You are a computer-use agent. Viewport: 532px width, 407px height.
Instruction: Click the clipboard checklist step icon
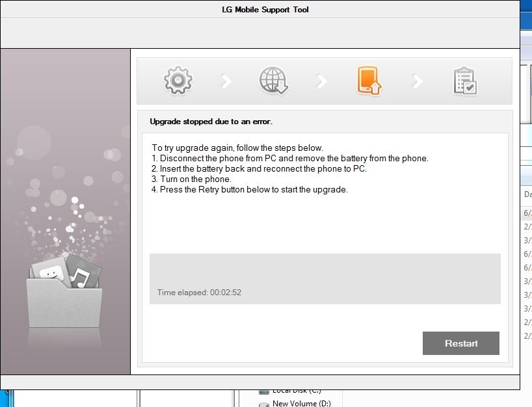pyautogui.click(x=465, y=81)
